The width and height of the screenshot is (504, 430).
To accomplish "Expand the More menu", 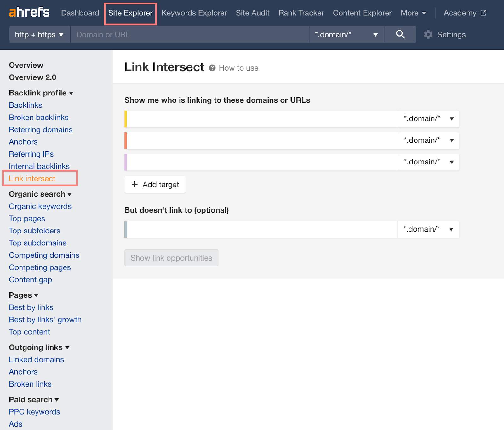I will click(x=413, y=13).
